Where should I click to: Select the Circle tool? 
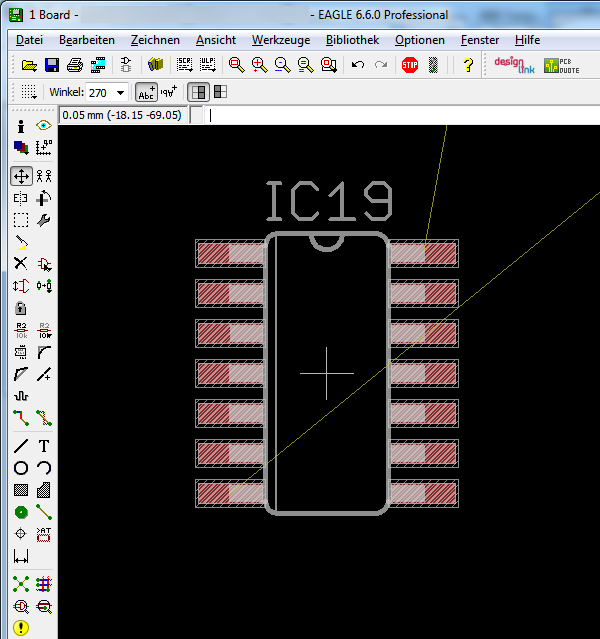tap(21, 468)
